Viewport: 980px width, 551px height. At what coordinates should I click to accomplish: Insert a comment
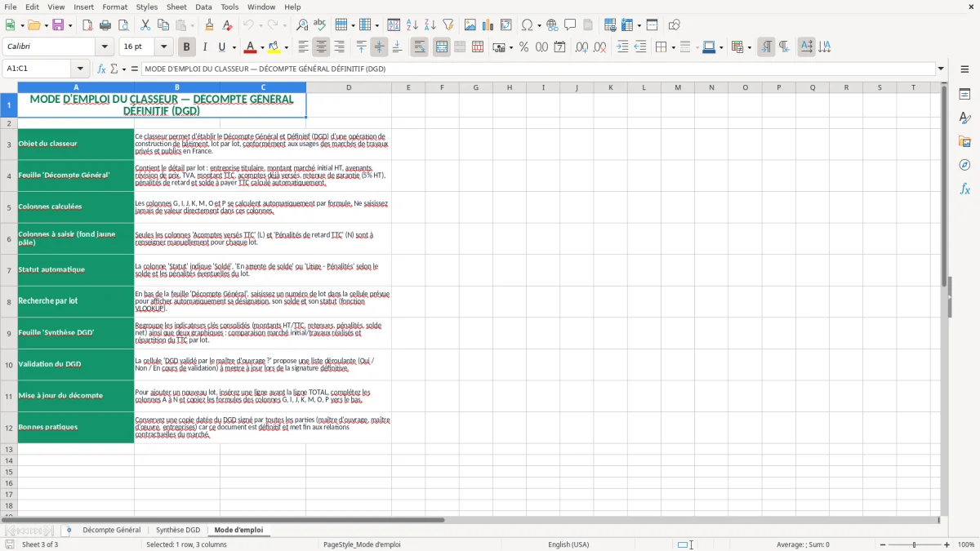coord(570,25)
